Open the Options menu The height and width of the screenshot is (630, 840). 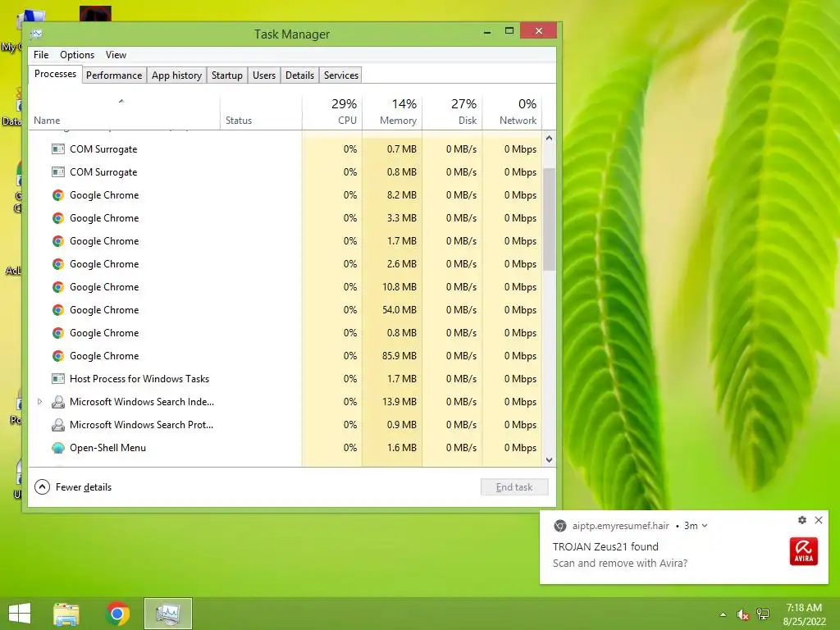[77, 55]
